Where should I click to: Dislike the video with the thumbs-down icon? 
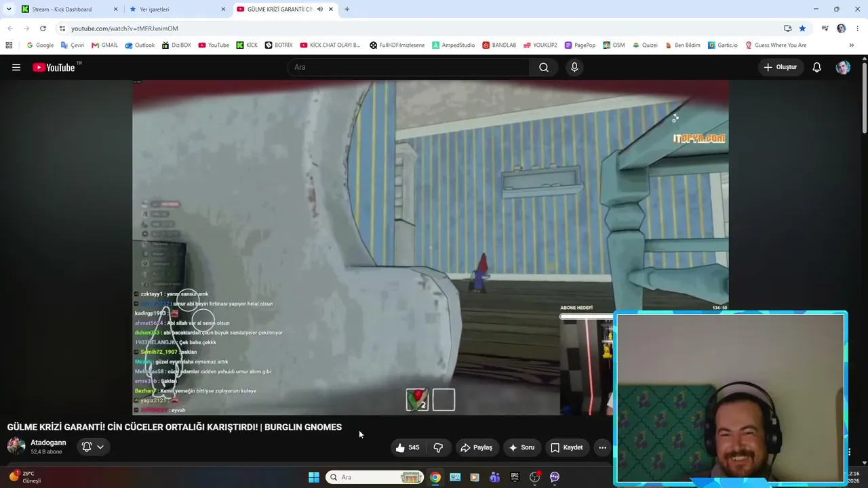point(438,447)
